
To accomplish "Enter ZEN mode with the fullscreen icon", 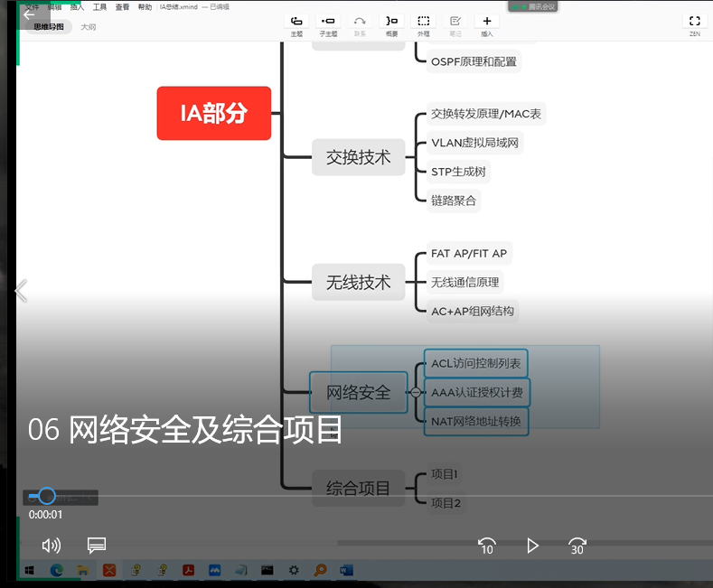I will pyautogui.click(x=694, y=21).
